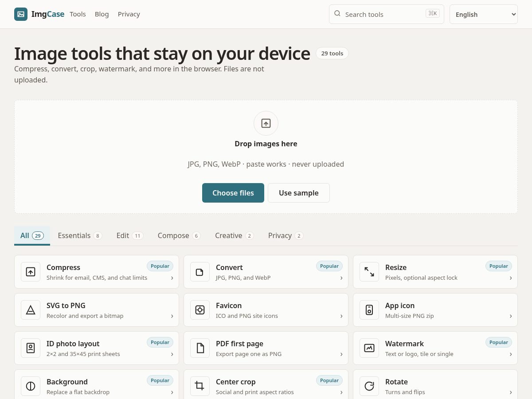Switch to the Essentials tab
Image resolution: width=532 pixels, height=399 pixels.
(80, 235)
